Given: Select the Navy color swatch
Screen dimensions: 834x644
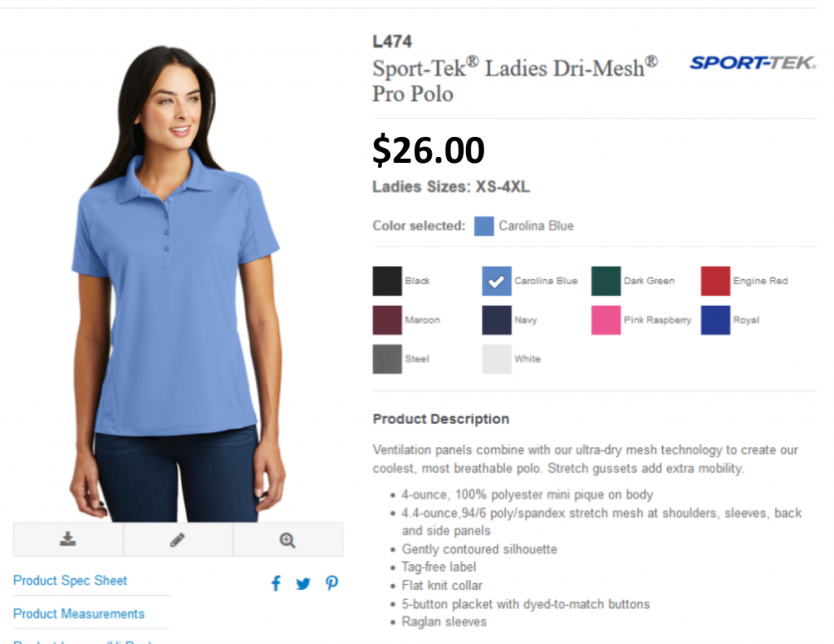Looking at the screenshot, I should [x=497, y=320].
